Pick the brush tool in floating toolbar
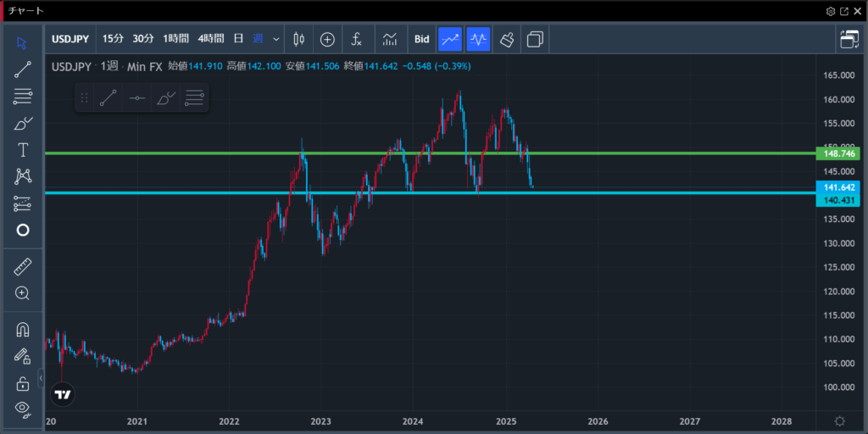The image size is (868, 434). (x=165, y=98)
